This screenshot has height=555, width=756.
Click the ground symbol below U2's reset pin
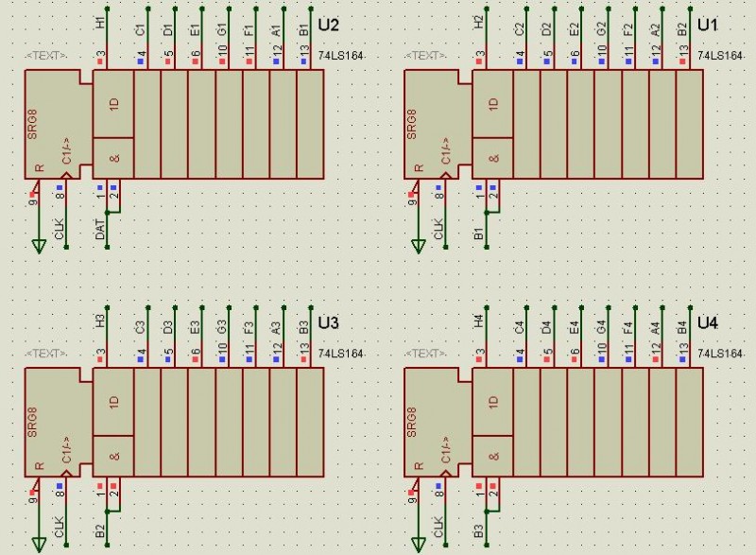point(38,246)
